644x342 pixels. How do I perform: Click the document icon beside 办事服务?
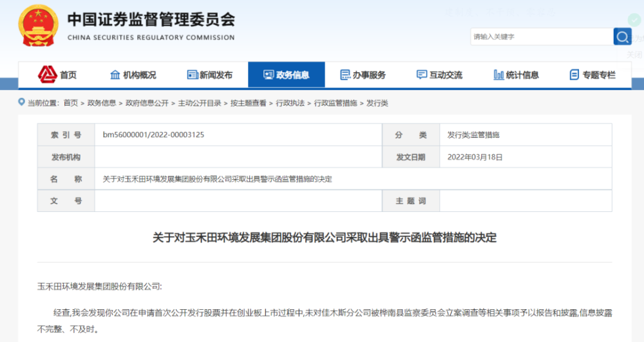click(345, 75)
